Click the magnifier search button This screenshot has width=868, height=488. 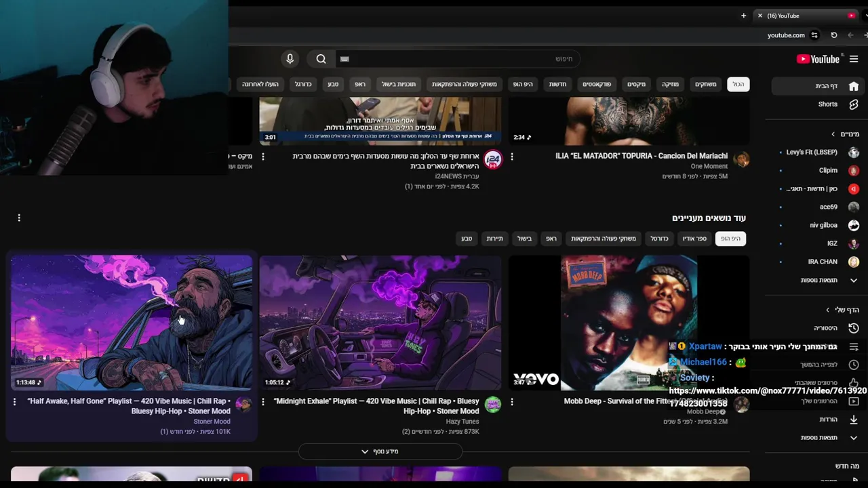[x=321, y=59]
